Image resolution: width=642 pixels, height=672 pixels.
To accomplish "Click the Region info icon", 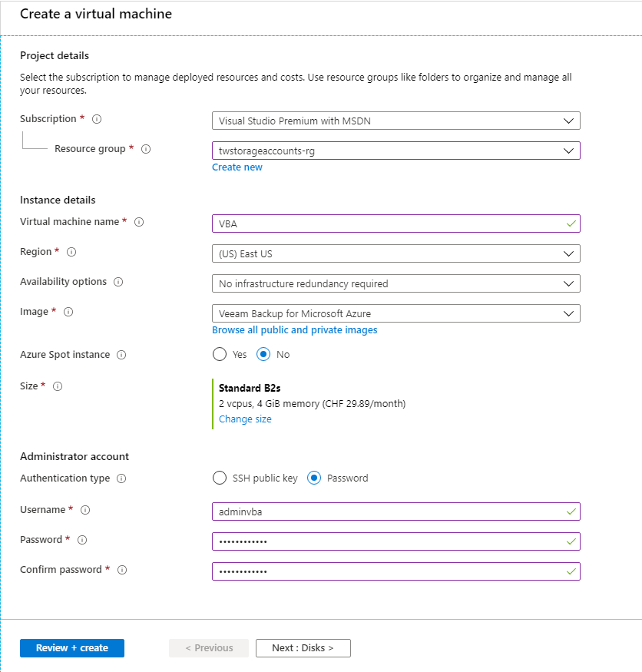I will [72, 252].
